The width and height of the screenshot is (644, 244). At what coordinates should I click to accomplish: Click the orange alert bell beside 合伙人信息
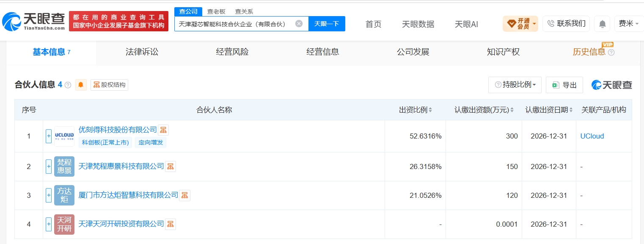(x=81, y=85)
